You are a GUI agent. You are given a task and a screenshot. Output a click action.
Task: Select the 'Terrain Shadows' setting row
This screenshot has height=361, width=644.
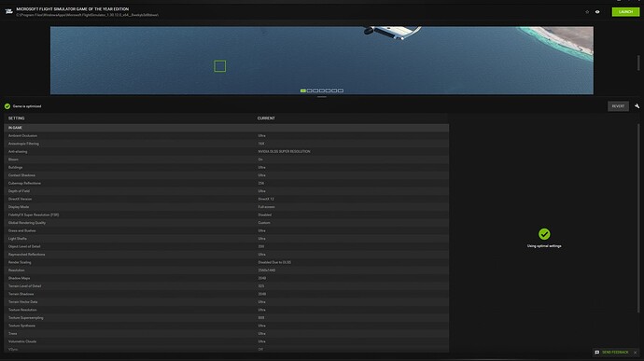226,294
